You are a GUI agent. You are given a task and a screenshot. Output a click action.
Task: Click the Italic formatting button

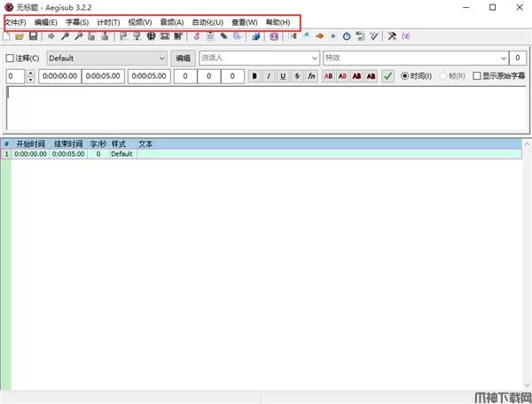(269, 76)
